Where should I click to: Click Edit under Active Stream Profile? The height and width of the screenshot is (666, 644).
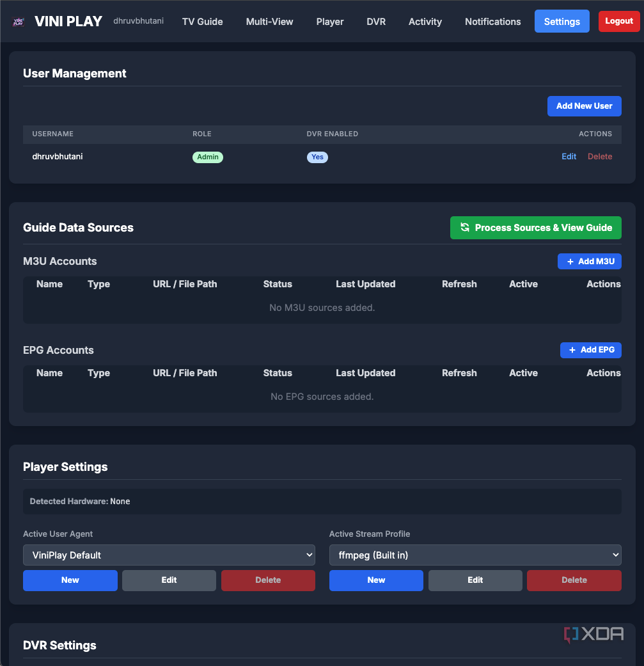(475, 580)
